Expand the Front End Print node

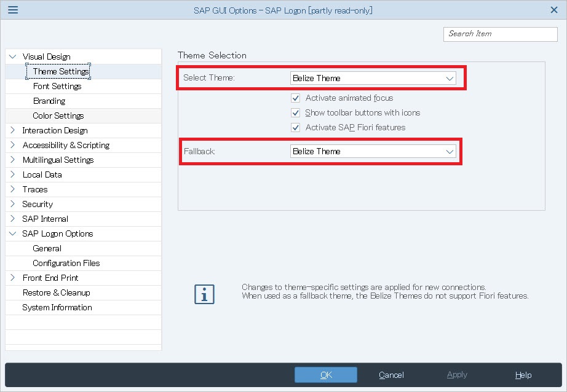click(x=13, y=278)
